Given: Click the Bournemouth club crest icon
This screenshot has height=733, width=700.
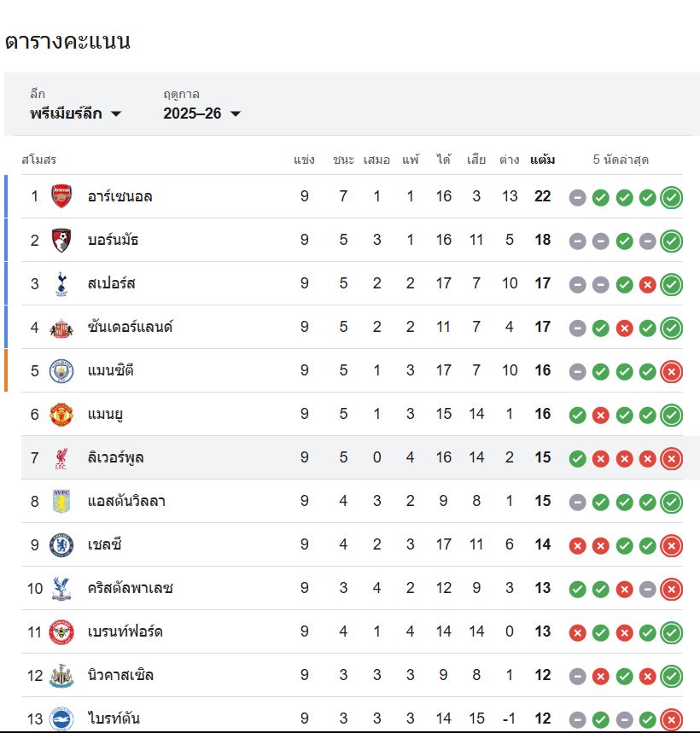Looking at the screenshot, I should click(61, 240).
